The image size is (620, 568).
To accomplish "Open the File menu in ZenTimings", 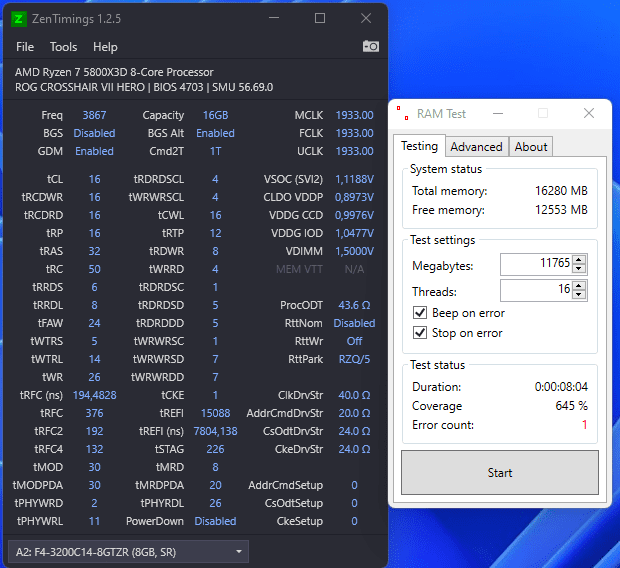I will pos(25,47).
